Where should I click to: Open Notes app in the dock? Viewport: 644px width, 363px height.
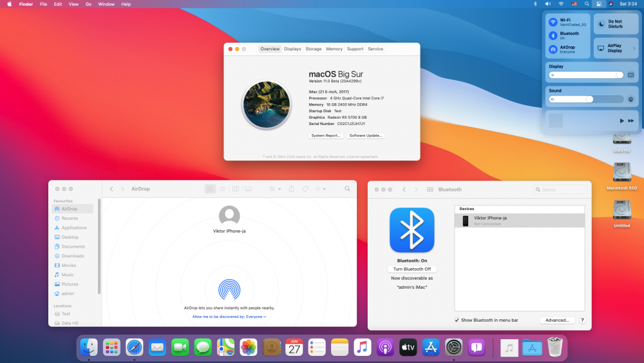pyautogui.click(x=339, y=348)
